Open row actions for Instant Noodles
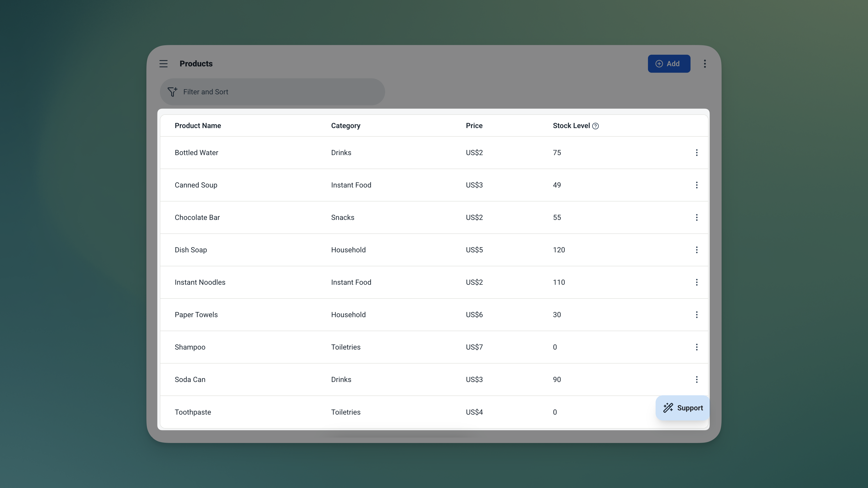This screenshot has width=868, height=488. pos(696,282)
